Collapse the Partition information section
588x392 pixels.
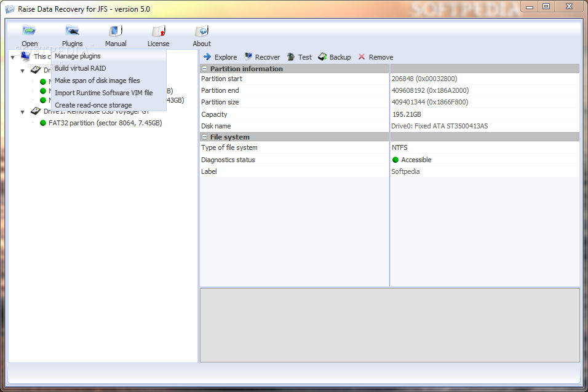tap(205, 69)
